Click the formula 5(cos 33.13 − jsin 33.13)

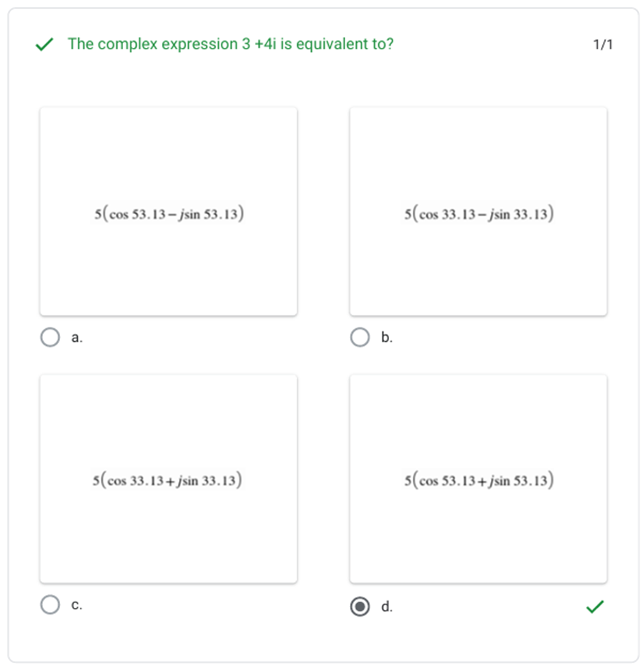tap(479, 214)
